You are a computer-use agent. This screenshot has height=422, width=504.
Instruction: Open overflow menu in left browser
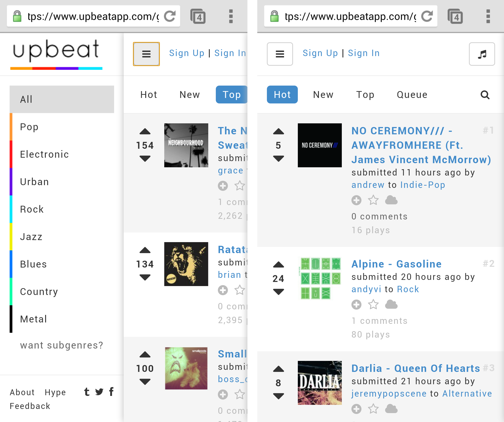(x=231, y=16)
